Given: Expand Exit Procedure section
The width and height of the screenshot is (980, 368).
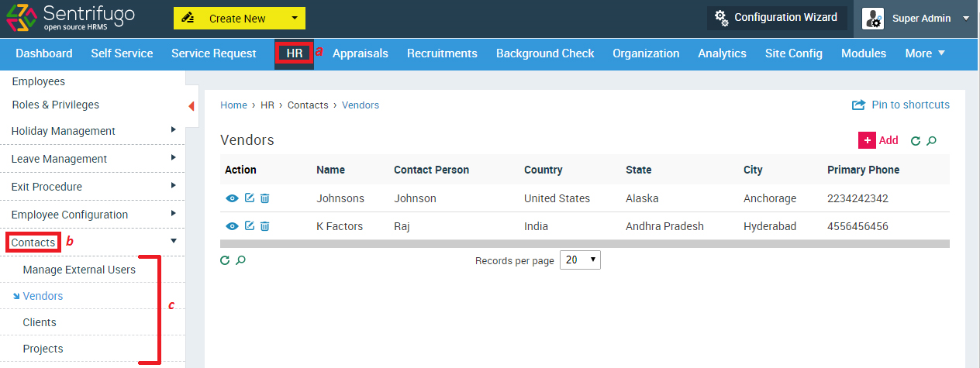Looking at the screenshot, I should click(x=92, y=187).
